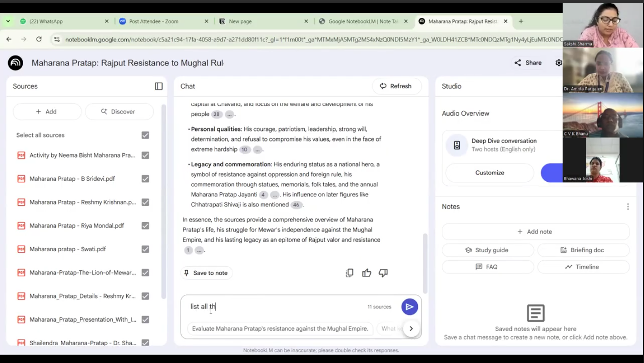The image size is (644, 363).
Task: Reload the page in browser toolbar
Action: tap(39, 40)
